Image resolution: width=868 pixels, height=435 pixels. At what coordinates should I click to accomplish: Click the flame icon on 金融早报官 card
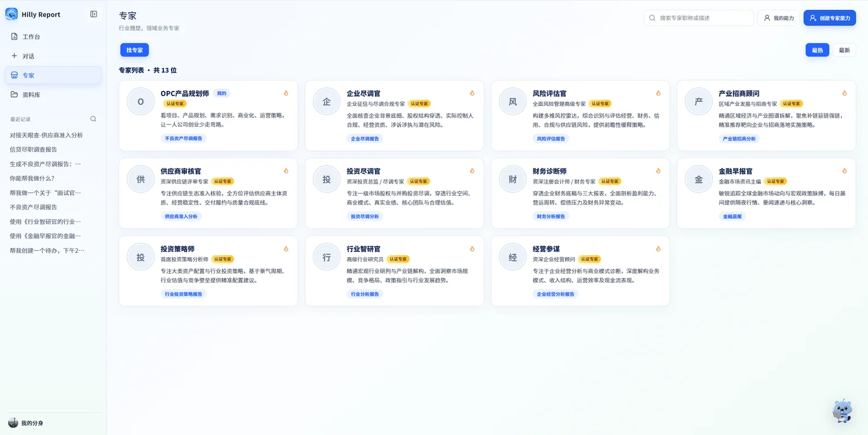[x=844, y=171]
